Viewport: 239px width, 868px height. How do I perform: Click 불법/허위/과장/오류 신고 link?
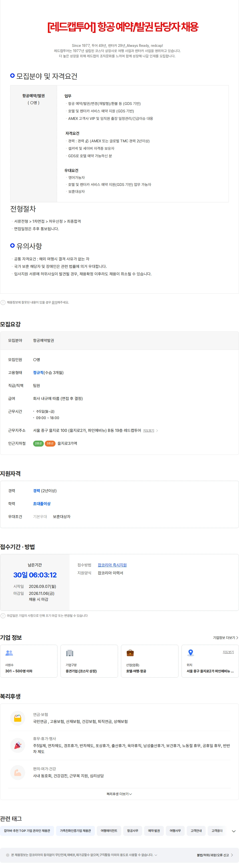tap(215, 855)
